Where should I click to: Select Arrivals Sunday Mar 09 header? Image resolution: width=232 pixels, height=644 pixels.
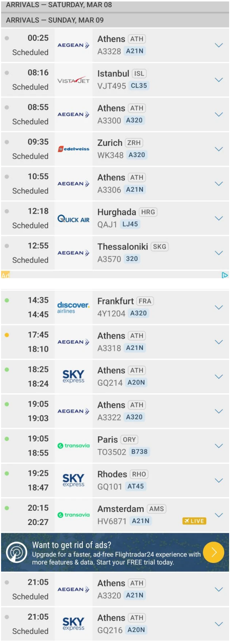(x=55, y=20)
